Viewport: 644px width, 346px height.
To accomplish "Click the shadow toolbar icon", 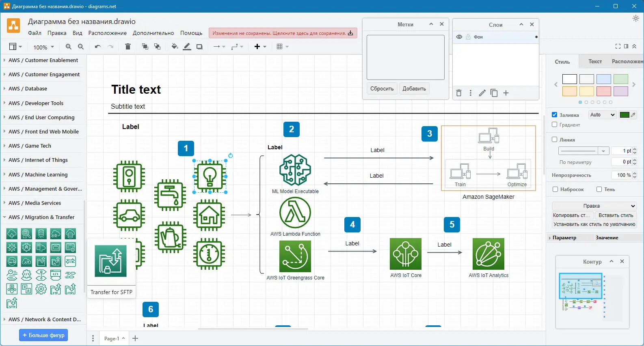I will click(199, 47).
